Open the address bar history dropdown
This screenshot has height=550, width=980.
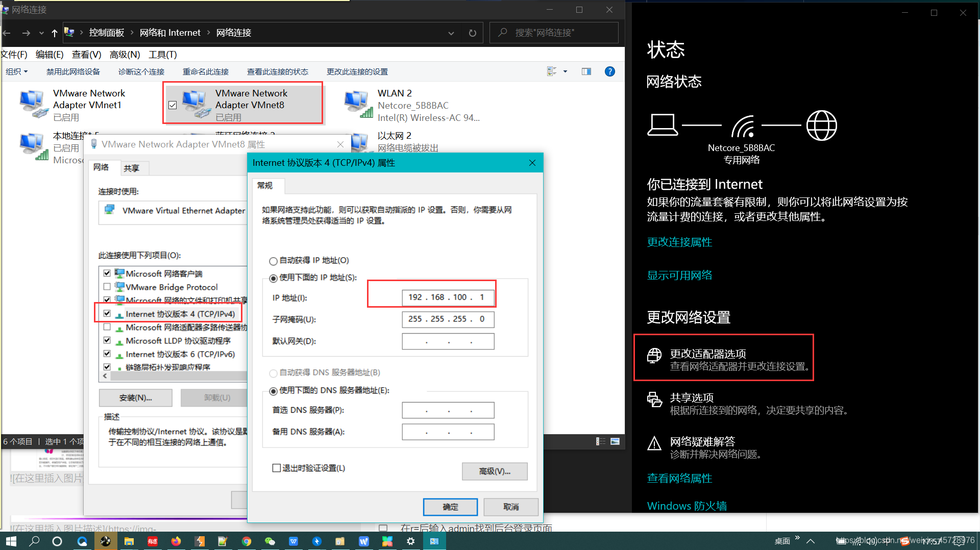pyautogui.click(x=451, y=33)
